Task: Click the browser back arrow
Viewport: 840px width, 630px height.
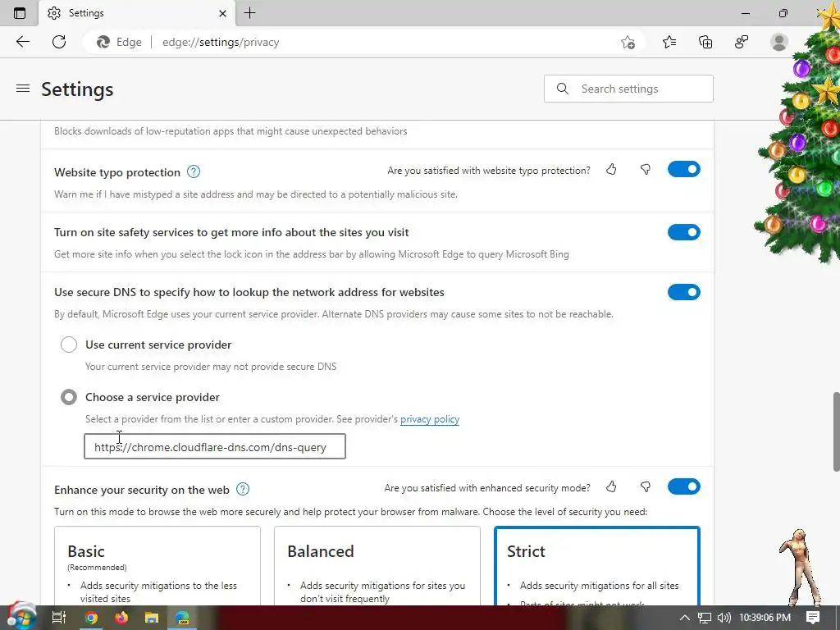Action: [22, 42]
